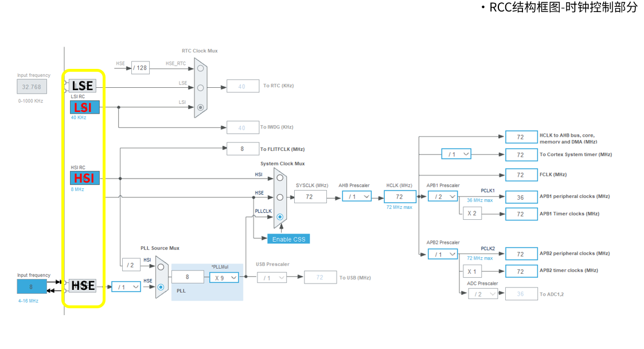Screen dimensions: 644x349
Task: Click the X 1 APB2 timer multiplier box
Action: point(473,272)
